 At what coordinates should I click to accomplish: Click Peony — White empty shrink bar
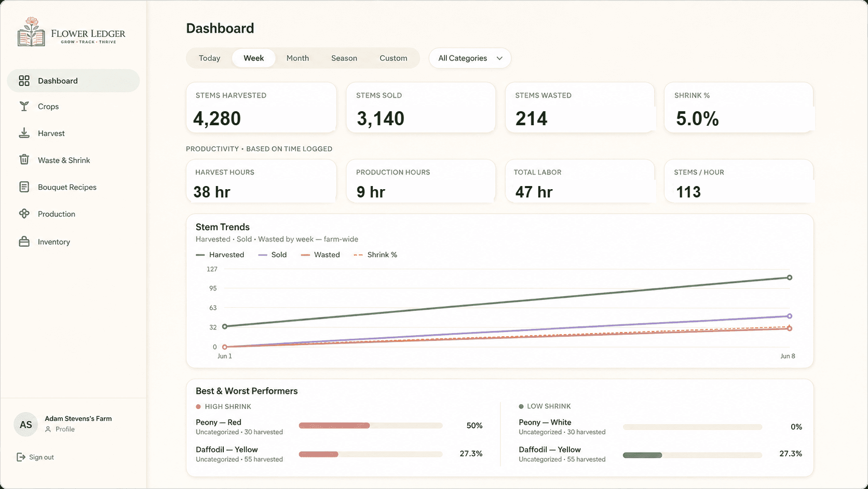[x=693, y=427]
